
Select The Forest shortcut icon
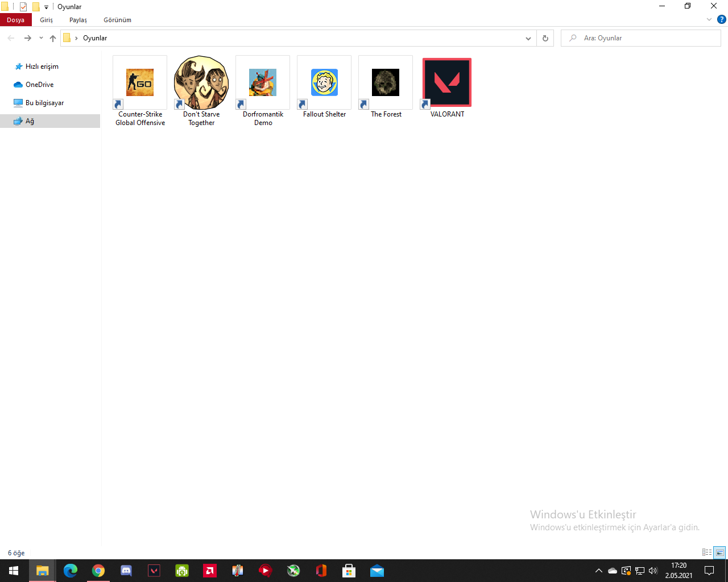pos(386,82)
